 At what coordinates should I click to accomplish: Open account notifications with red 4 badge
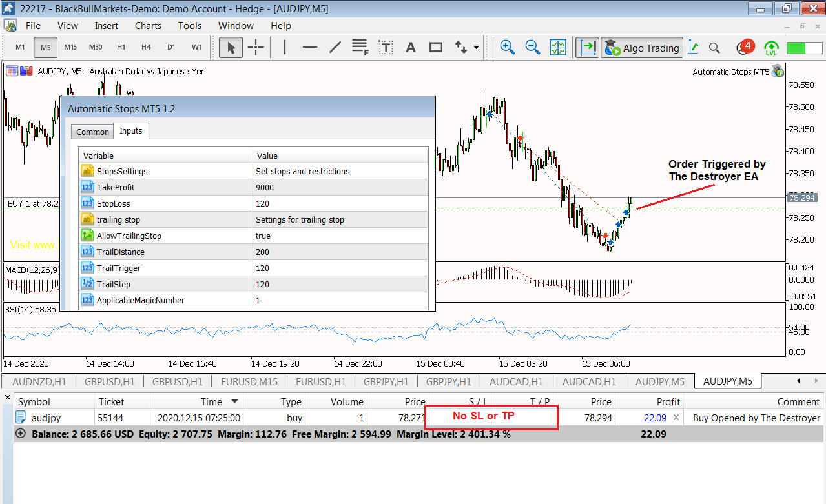[745, 47]
